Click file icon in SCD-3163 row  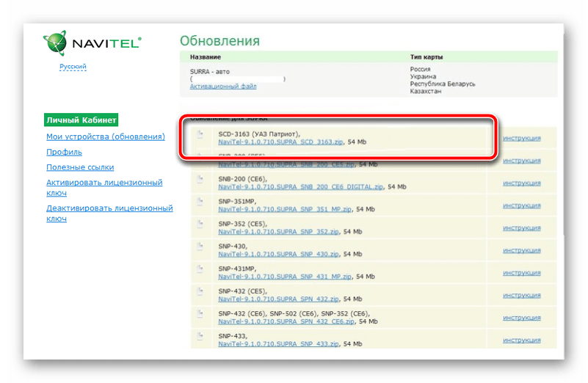(200, 134)
